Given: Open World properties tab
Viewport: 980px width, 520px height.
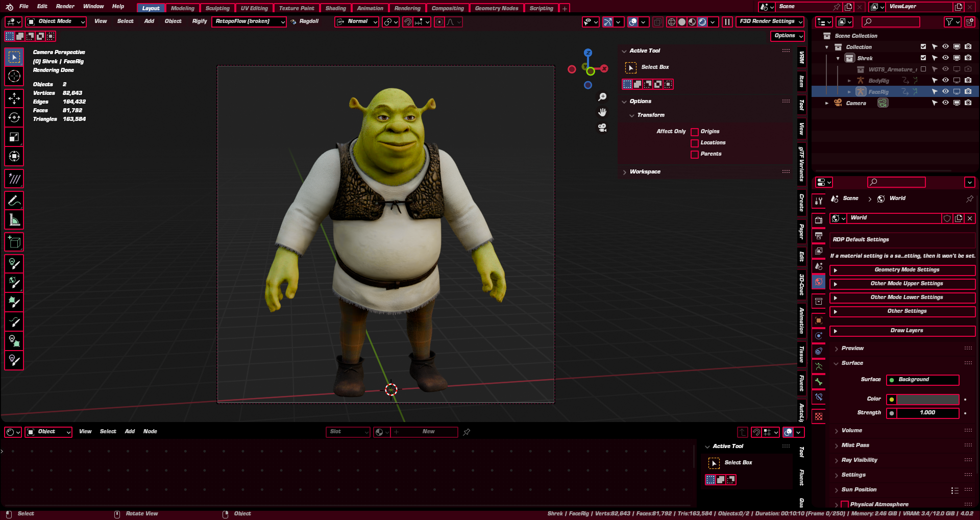Looking at the screenshot, I should coord(819,282).
